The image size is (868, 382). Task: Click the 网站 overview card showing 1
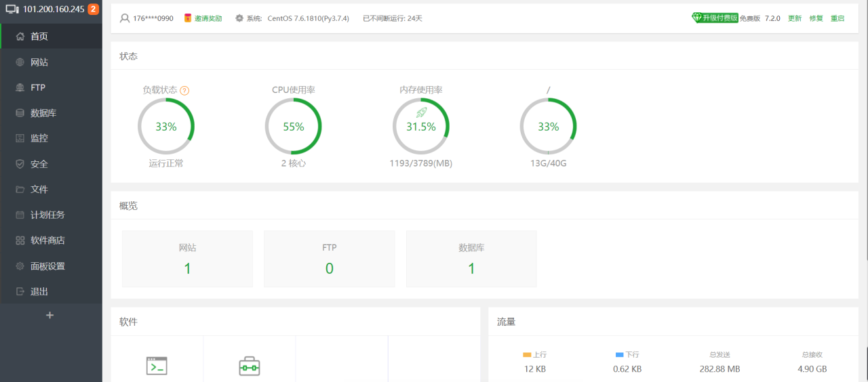click(187, 259)
